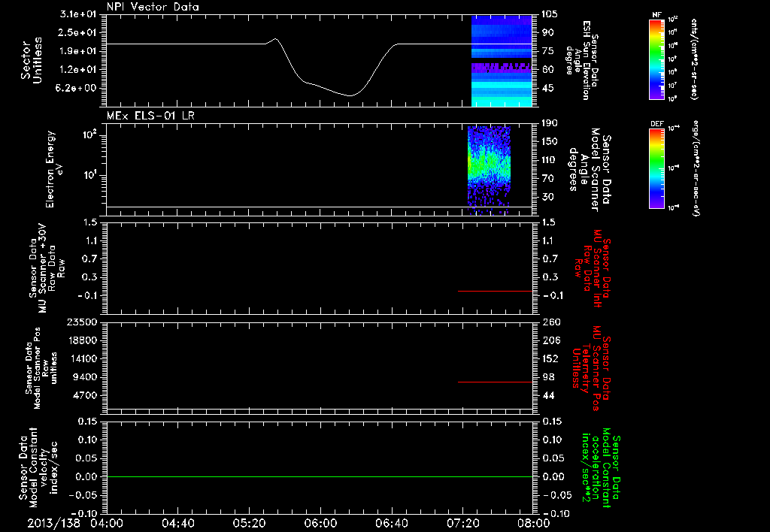Click the "260" telemetry axis tick
Viewport: 770px width, 532px height.
click(x=551, y=322)
